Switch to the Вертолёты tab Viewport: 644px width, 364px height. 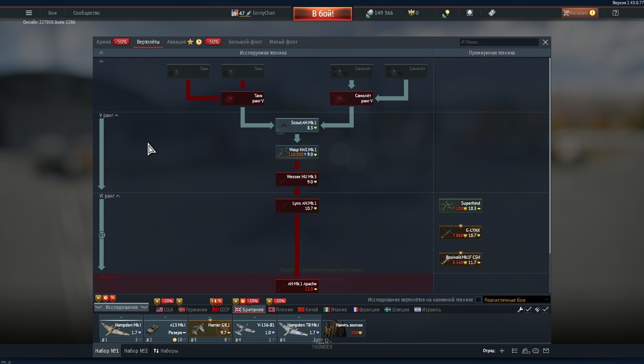point(148,42)
